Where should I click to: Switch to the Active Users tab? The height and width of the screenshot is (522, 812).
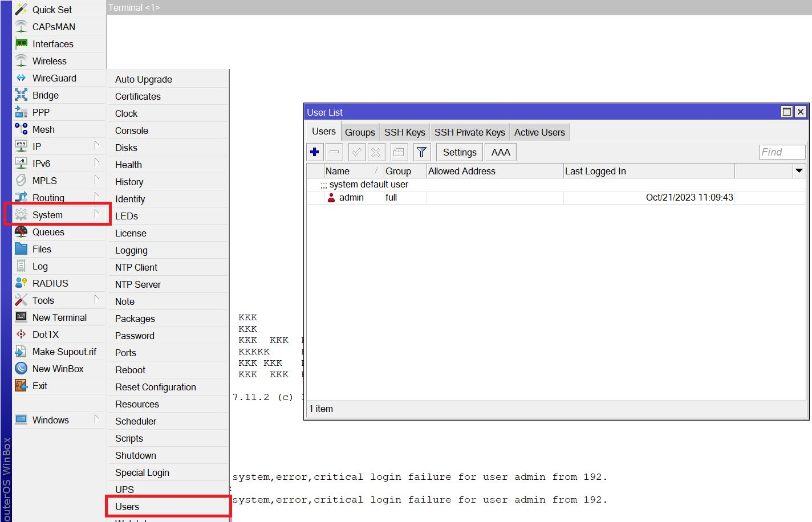(x=539, y=132)
